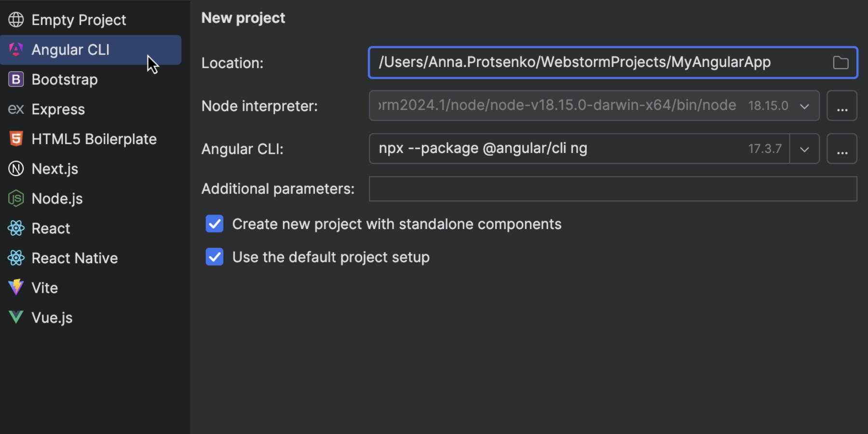
Task: Select Node.js project label
Action: (x=57, y=199)
